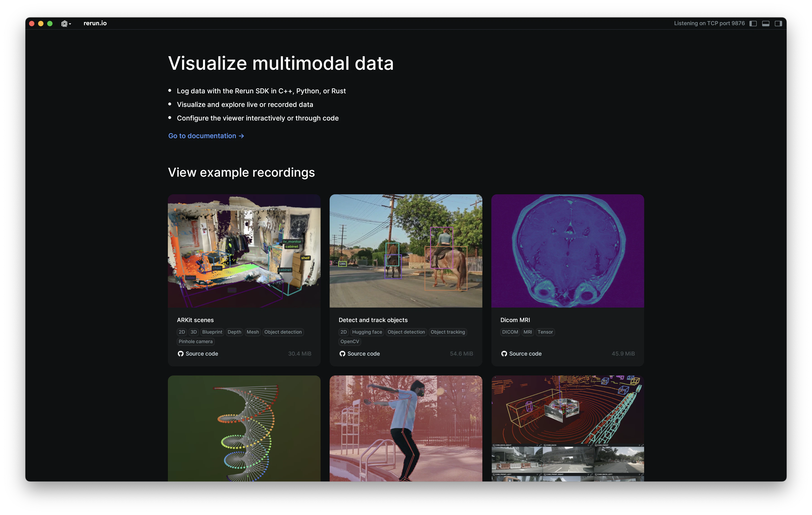Viewport: 812px width, 515px height.
Task: Open the human pose tracking thumbnail
Action: coord(406,428)
